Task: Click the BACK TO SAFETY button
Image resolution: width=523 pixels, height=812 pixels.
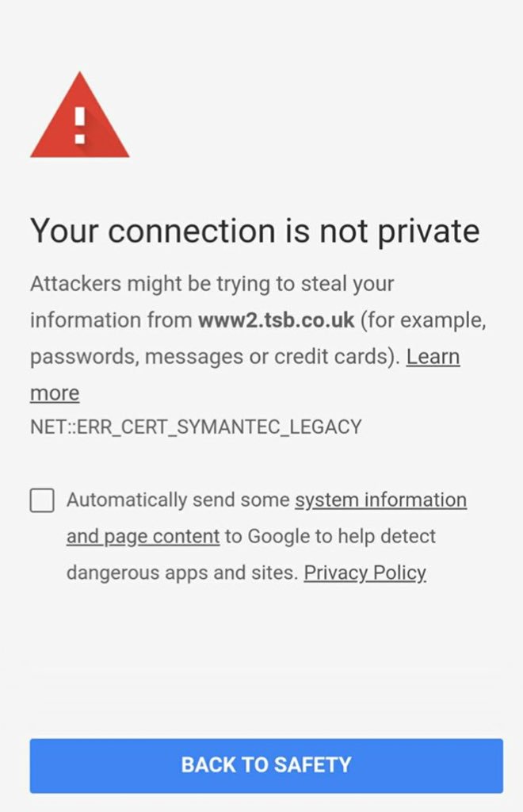Action: [266, 765]
